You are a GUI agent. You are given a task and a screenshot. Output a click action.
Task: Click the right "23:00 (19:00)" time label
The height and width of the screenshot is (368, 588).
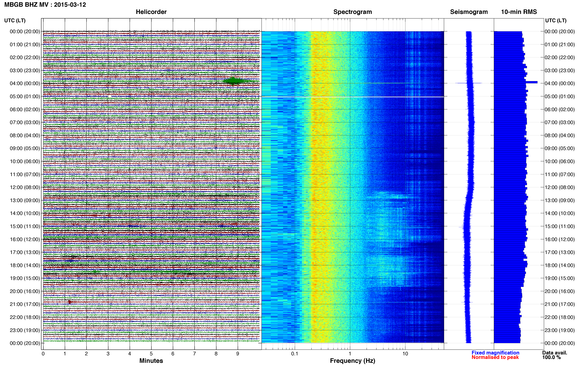560,330
